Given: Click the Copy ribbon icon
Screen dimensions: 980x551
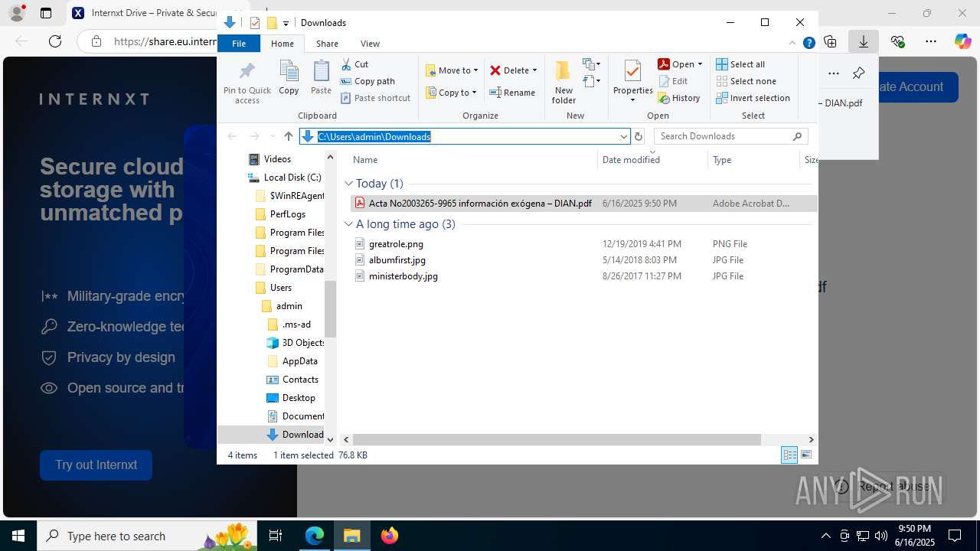Looking at the screenshot, I should point(289,78).
